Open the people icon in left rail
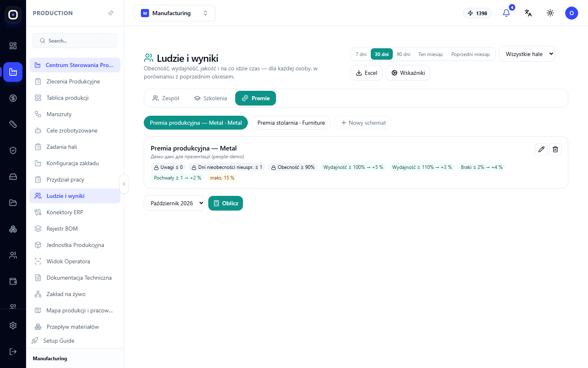 13,255
